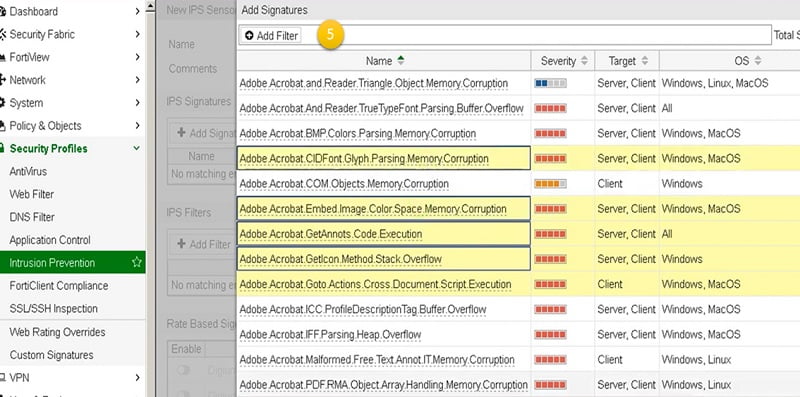Click the plus icon in Add Filter
Viewport: 800px width, 397px height.
click(x=249, y=36)
